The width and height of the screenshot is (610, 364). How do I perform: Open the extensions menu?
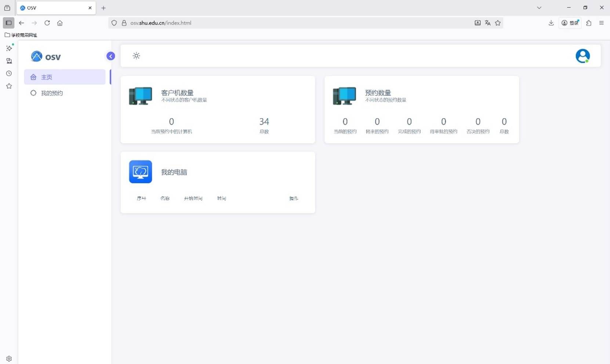[x=589, y=23]
